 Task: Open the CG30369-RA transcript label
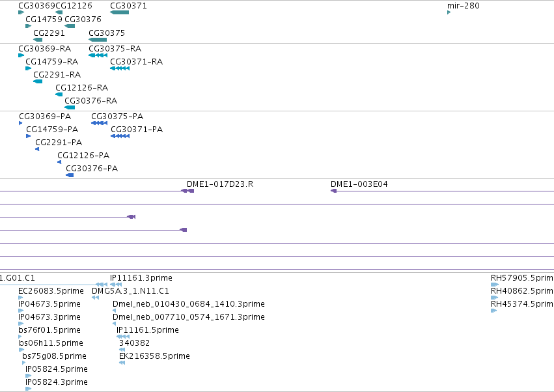tap(44, 48)
